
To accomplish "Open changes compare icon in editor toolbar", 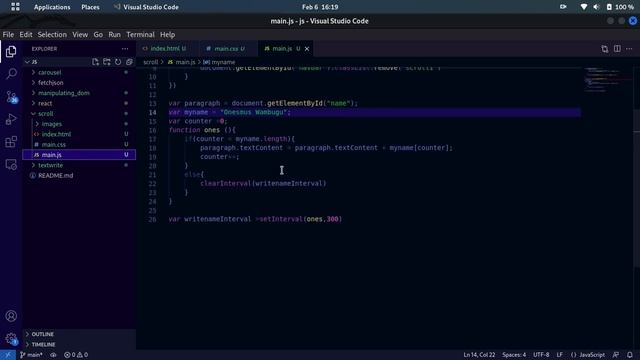I will tap(604, 49).
